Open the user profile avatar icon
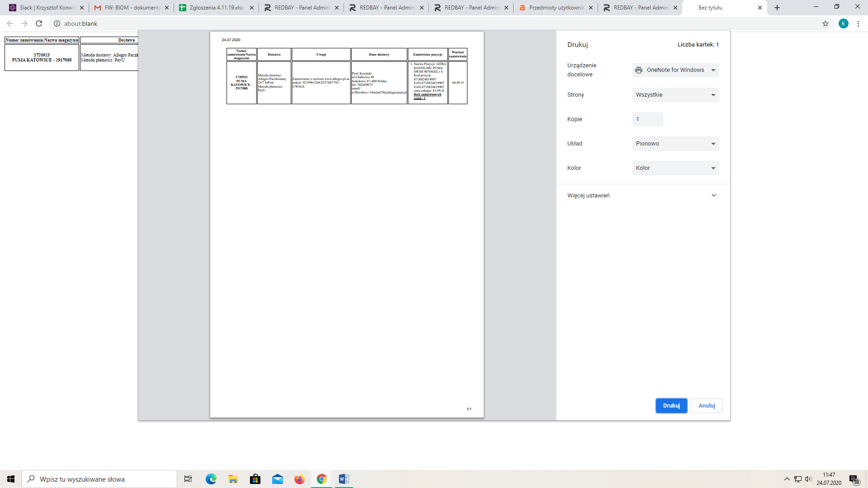Viewport: 868px width, 488px height. [x=843, y=23]
